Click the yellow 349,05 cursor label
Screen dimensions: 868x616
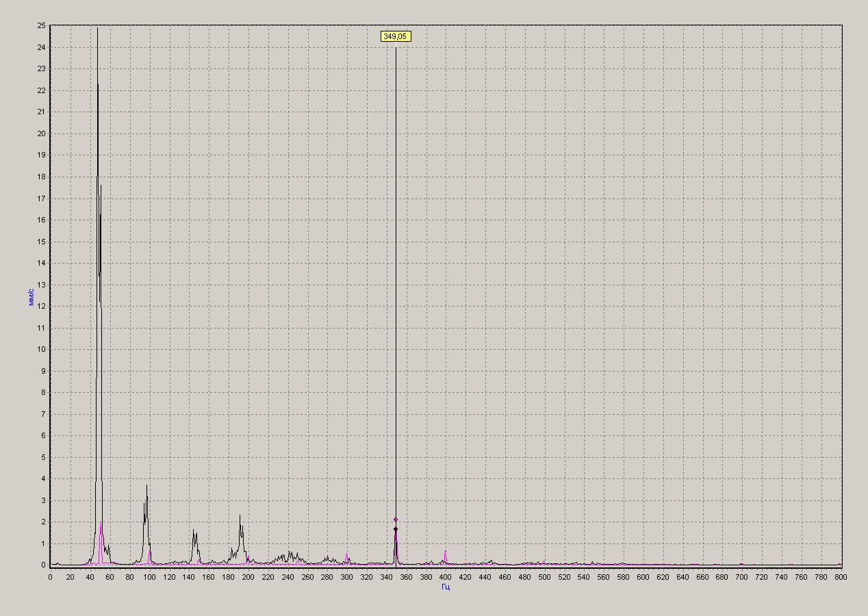(396, 36)
